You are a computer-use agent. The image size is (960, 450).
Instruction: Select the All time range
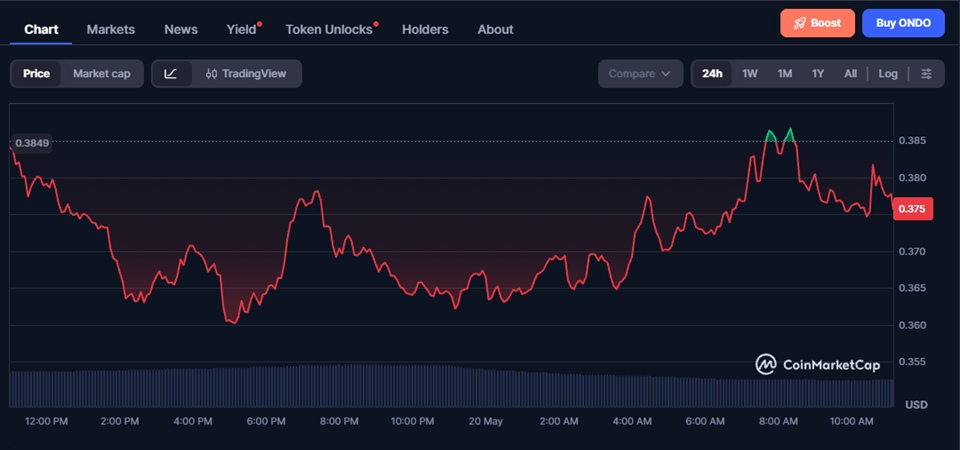click(850, 73)
